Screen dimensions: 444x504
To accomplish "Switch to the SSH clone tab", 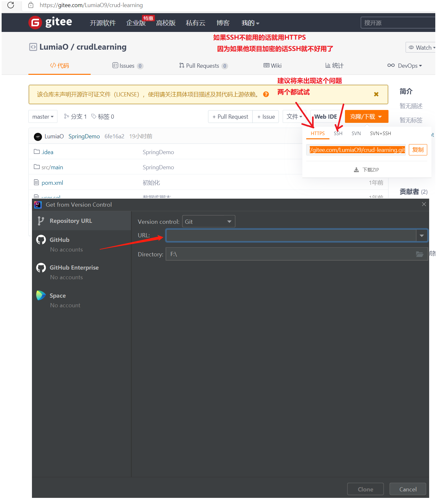I will [338, 133].
